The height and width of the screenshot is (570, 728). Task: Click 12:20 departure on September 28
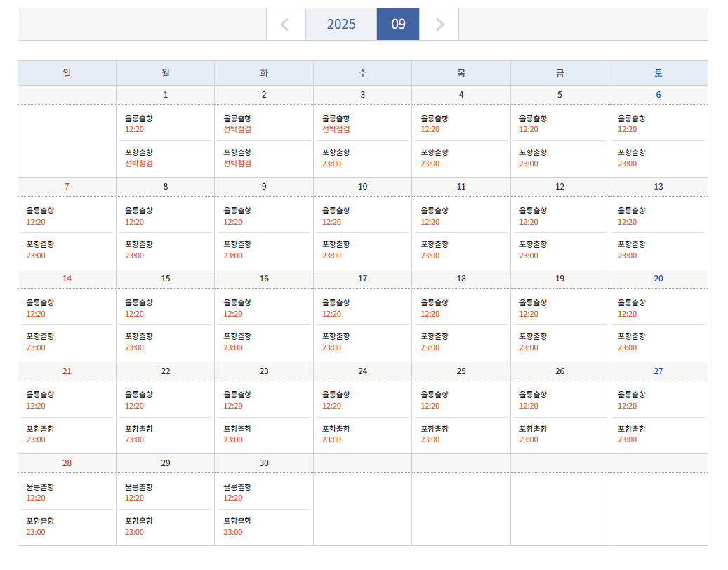[x=36, y=498]
